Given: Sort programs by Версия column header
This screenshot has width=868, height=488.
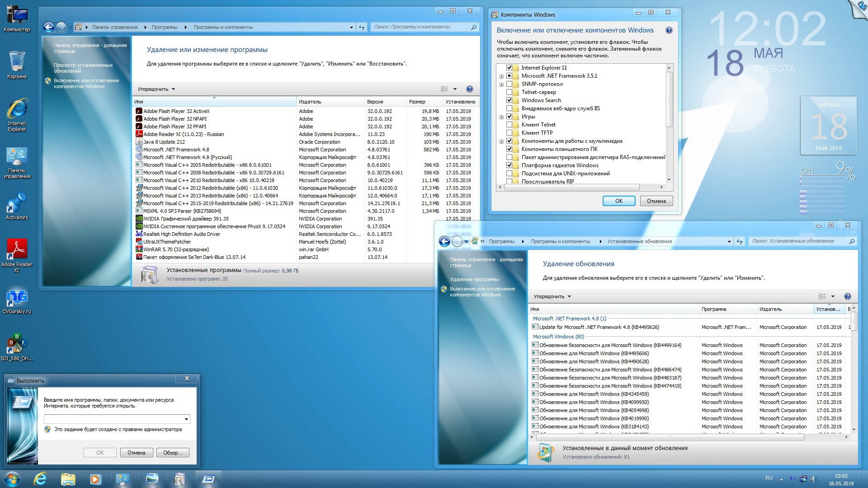Looking at the screenshot, I should click(x=386, y=102).
